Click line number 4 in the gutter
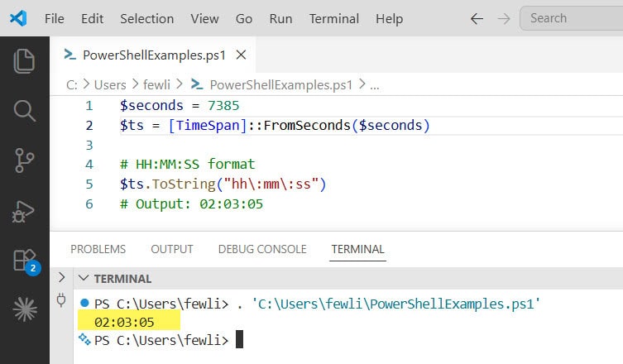Screen dimensions: 623x364 click(x=89, y=164)
